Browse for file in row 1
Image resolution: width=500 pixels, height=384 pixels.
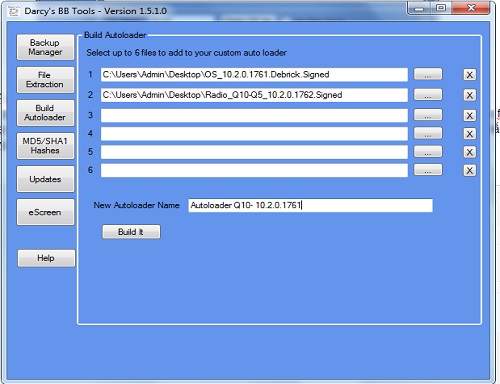point(428,74)
